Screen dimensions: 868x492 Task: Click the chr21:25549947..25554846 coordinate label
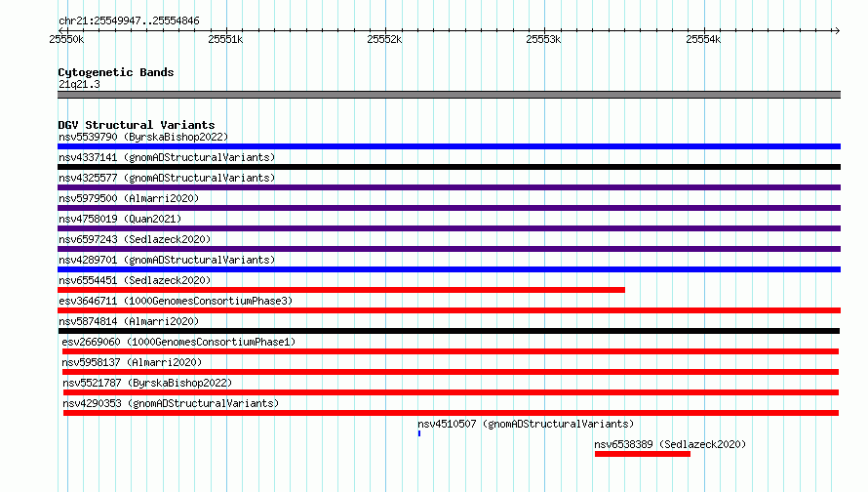click(129, 20)
